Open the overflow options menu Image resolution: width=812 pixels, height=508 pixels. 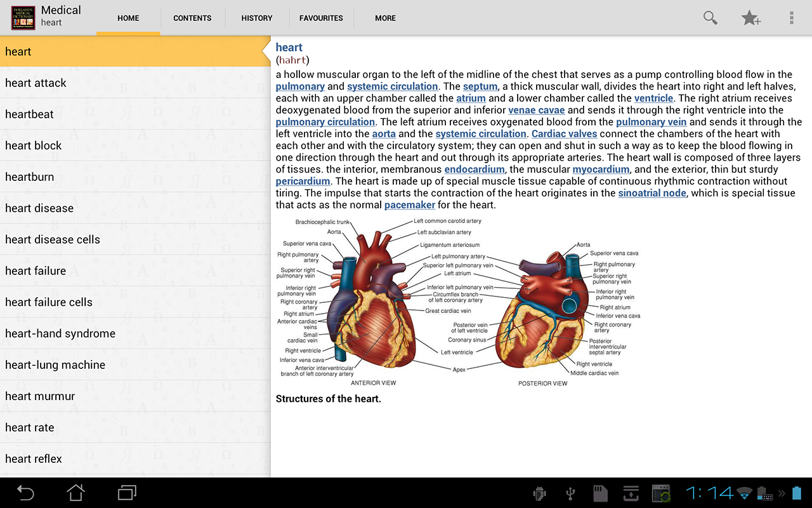[791, 18]
